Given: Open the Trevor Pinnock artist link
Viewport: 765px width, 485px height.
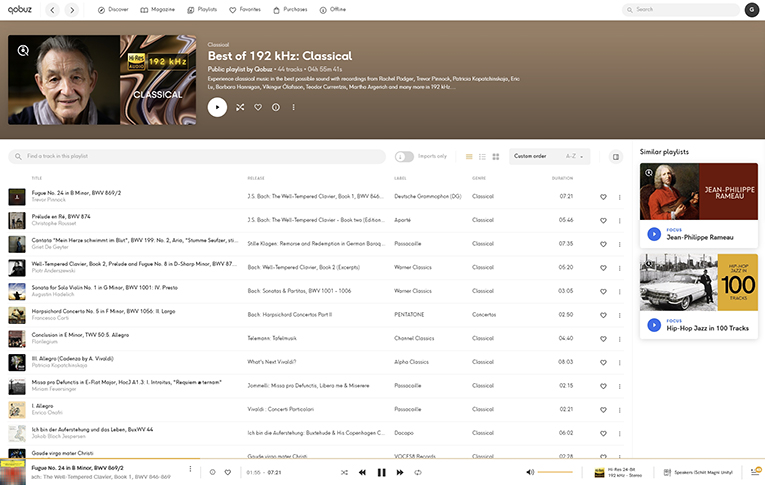Looking at the screenshot, I should click(x=48, y=200).
